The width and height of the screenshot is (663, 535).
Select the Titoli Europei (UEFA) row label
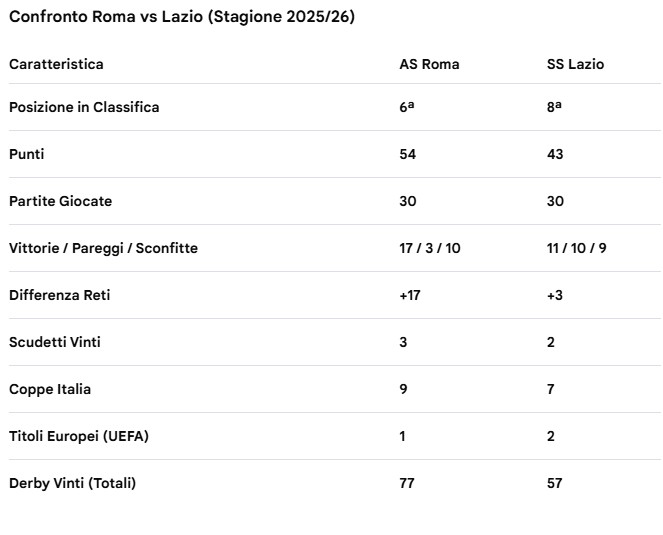tap(79, 436)
